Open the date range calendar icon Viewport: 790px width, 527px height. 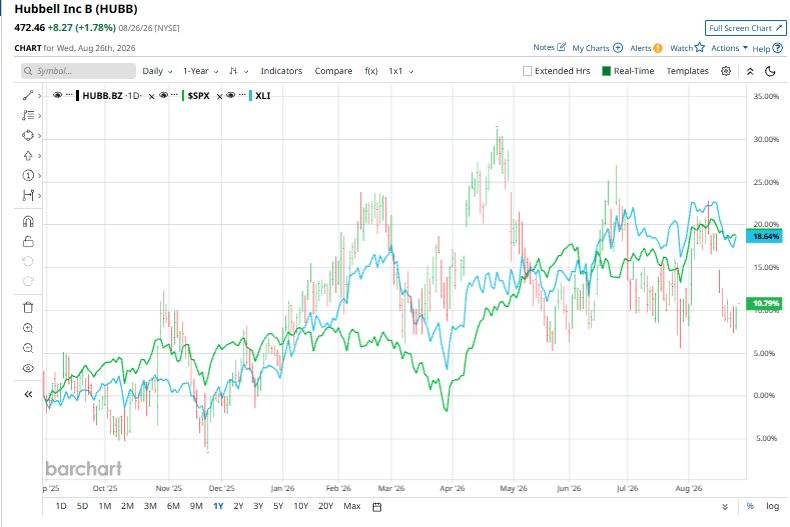tap(376, 507)
